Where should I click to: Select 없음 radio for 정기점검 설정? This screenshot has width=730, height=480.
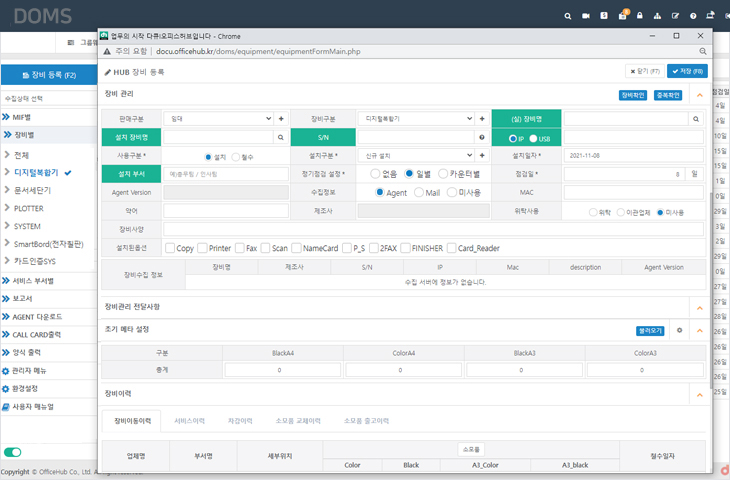(x=375, y=174)
